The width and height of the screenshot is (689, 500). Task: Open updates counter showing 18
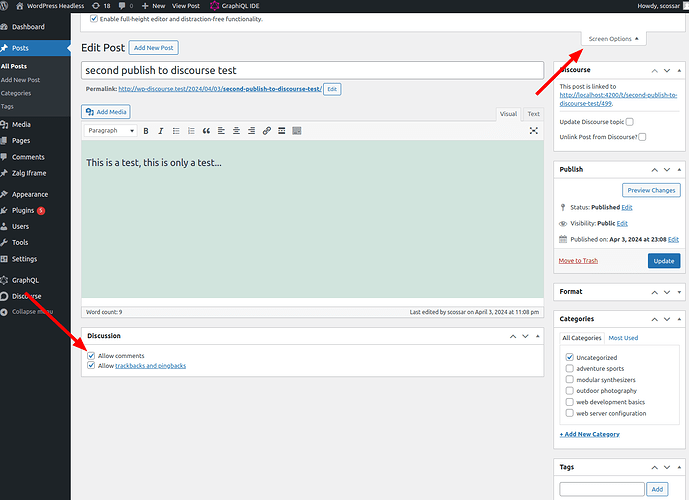tap(101, 6)
